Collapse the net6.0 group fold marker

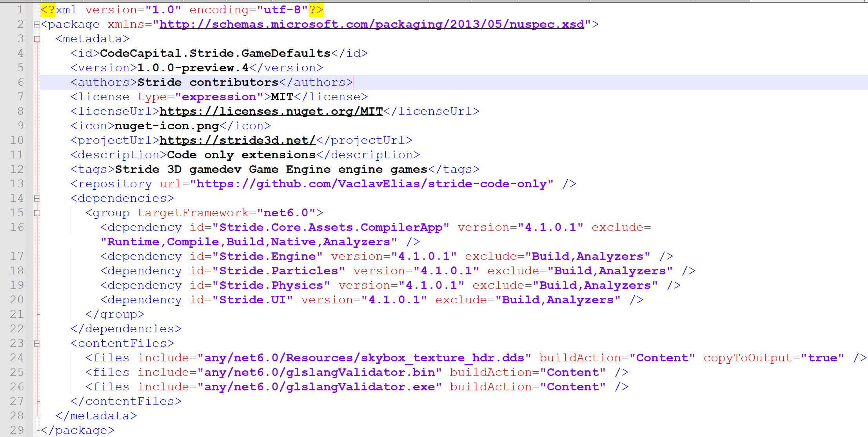click(38, 213)
